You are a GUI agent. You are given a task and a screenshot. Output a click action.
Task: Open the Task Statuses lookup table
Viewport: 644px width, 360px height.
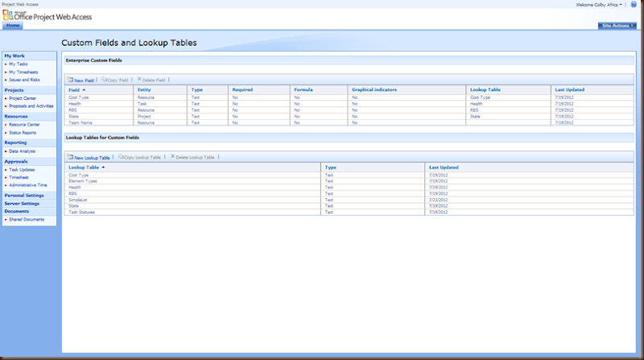82,212
